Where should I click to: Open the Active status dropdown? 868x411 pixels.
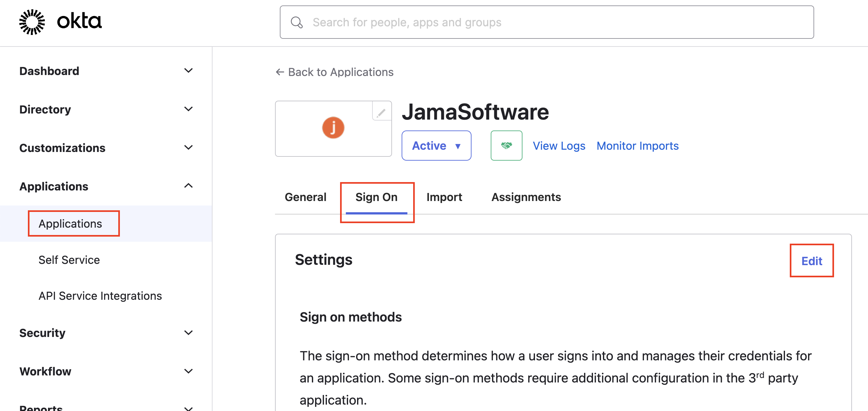(436, 146)
